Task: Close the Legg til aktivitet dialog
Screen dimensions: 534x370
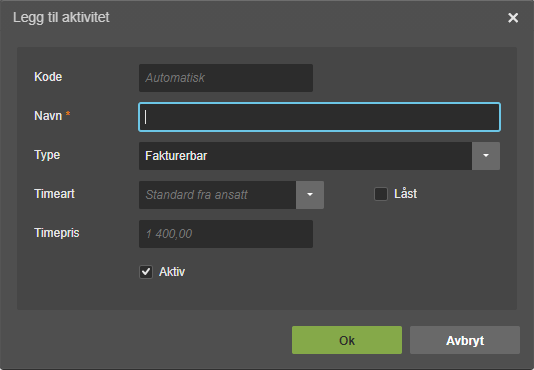Action: pyautogui.click(x=513, y=18)
